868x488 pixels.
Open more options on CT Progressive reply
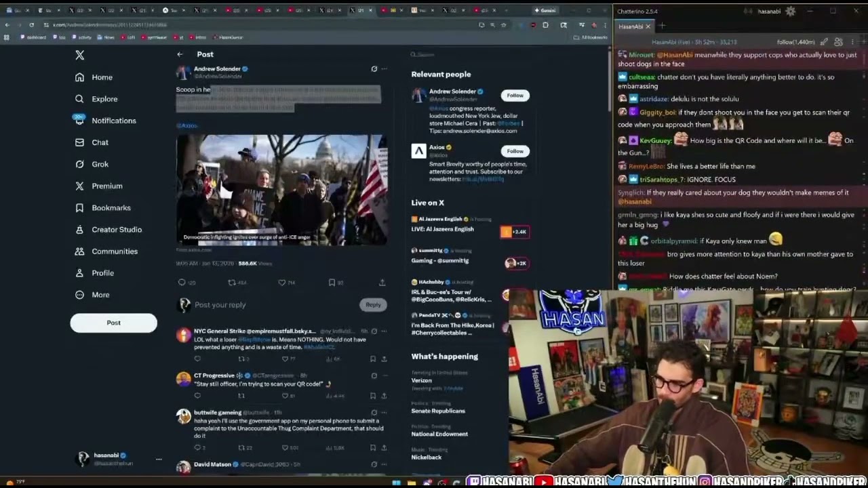click(x=384, y=375)
